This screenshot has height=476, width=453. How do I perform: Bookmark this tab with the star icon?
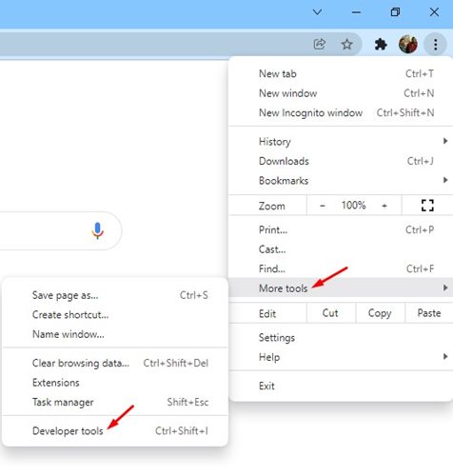346,44
